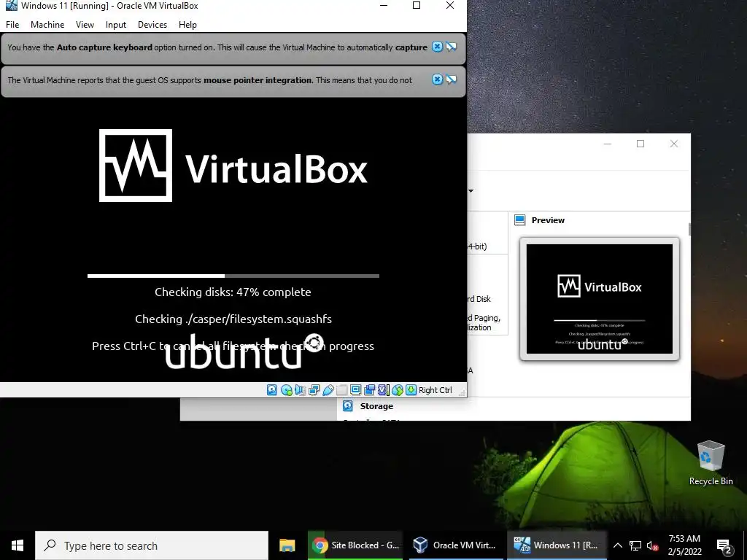The image size is (747, 560).
Task: Click the taskbar search box
Action: [x=152, y=545]
